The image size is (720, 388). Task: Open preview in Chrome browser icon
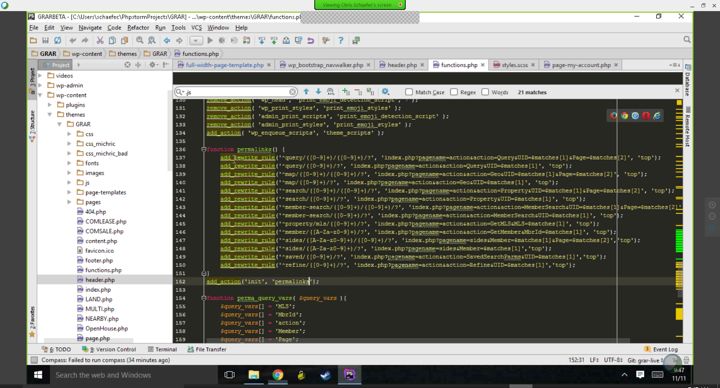click(624, 116)
